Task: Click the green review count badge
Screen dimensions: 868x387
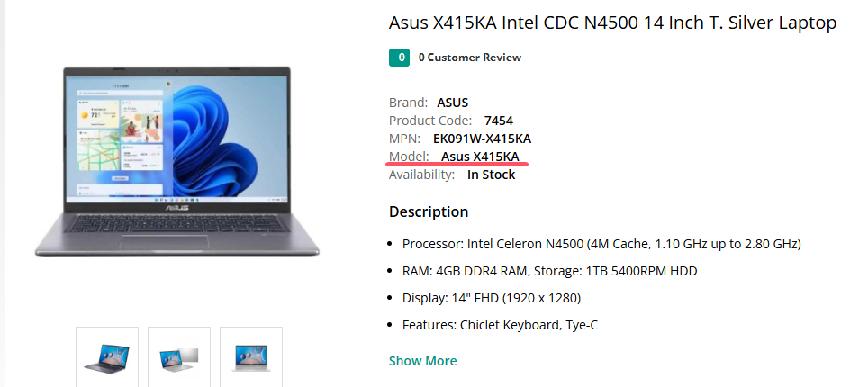Action: tap(399, 58)
